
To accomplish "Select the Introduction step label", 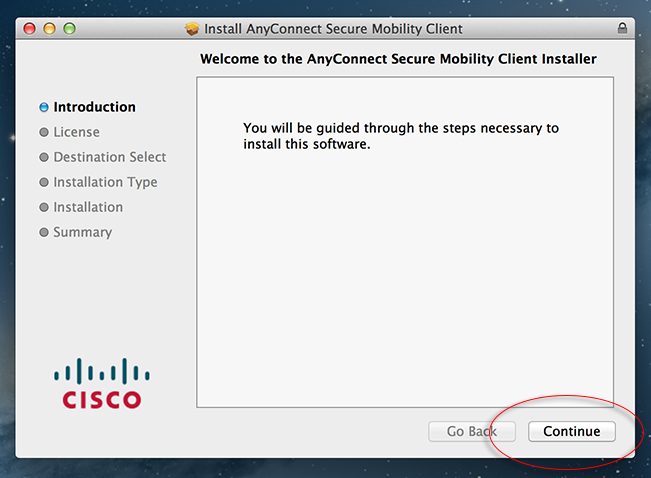I will (x=95, y=107).
